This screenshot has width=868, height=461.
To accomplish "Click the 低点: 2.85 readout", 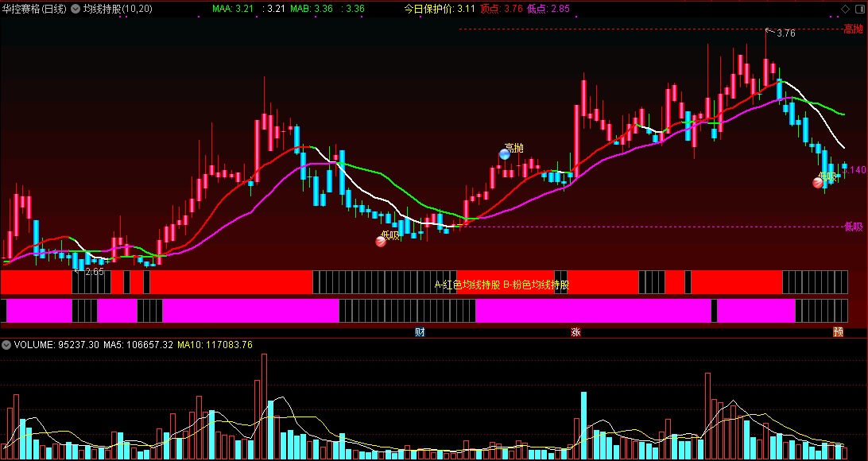I will [548, 9].
